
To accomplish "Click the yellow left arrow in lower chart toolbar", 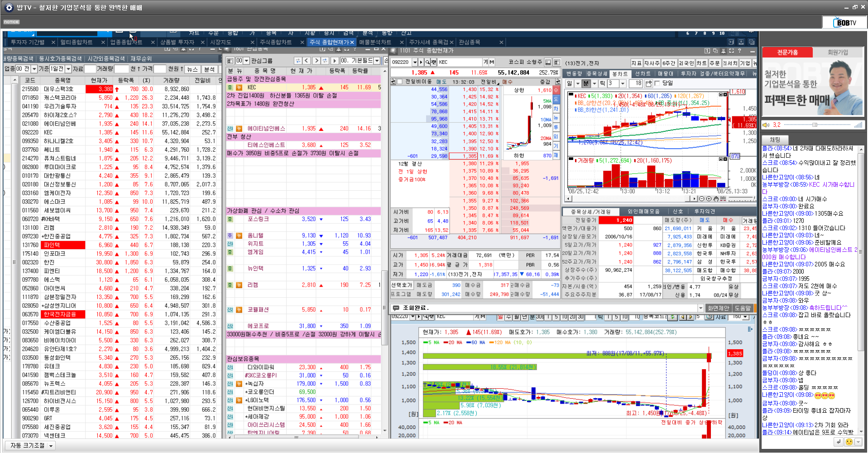I will tap(683, 317).
